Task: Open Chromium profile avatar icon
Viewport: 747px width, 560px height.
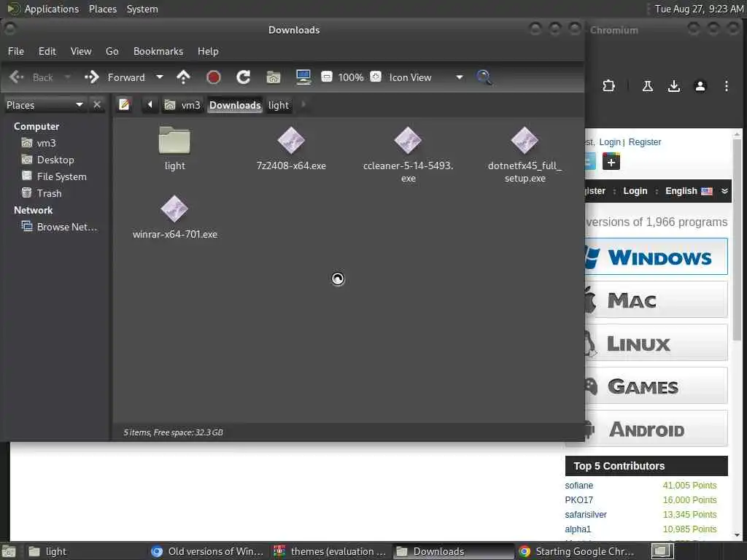Action: tap(700, 86)
